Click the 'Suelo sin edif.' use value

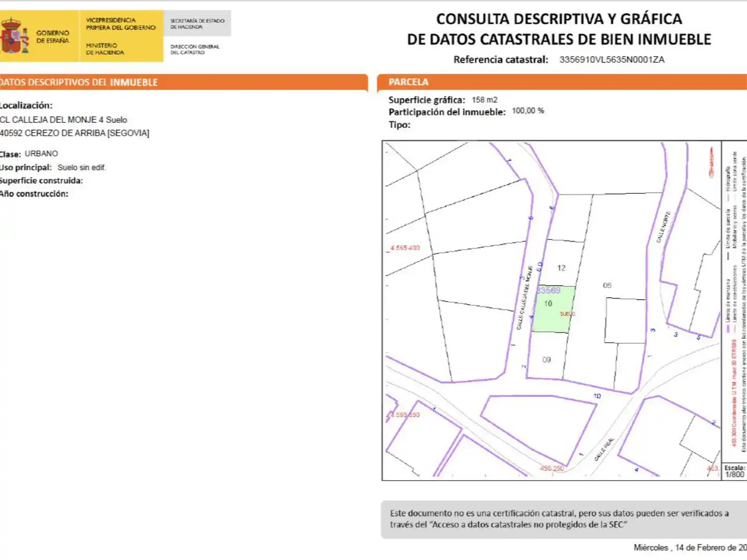(x=82, y=167)
